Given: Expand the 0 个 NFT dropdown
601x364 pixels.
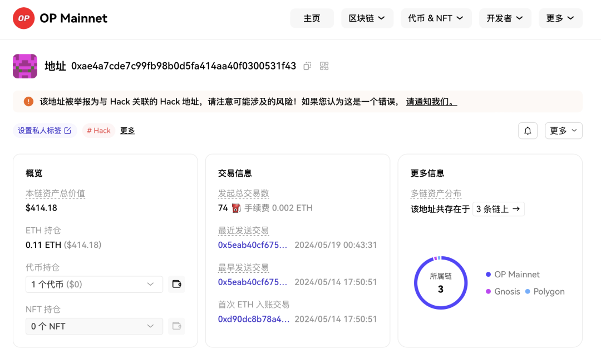Looking at the screenshot, I should 94,326.
